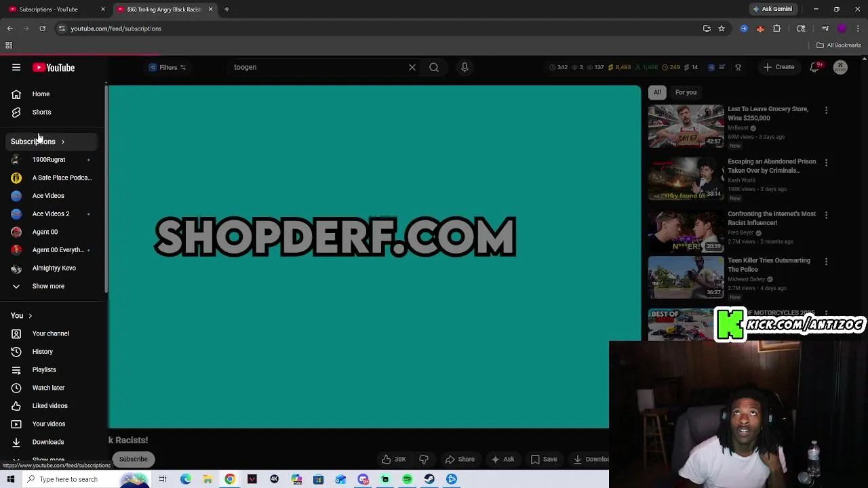
Task: Click the trophy icon in the YouTube header
Action: pyautogui.click(x=738, y=67)
